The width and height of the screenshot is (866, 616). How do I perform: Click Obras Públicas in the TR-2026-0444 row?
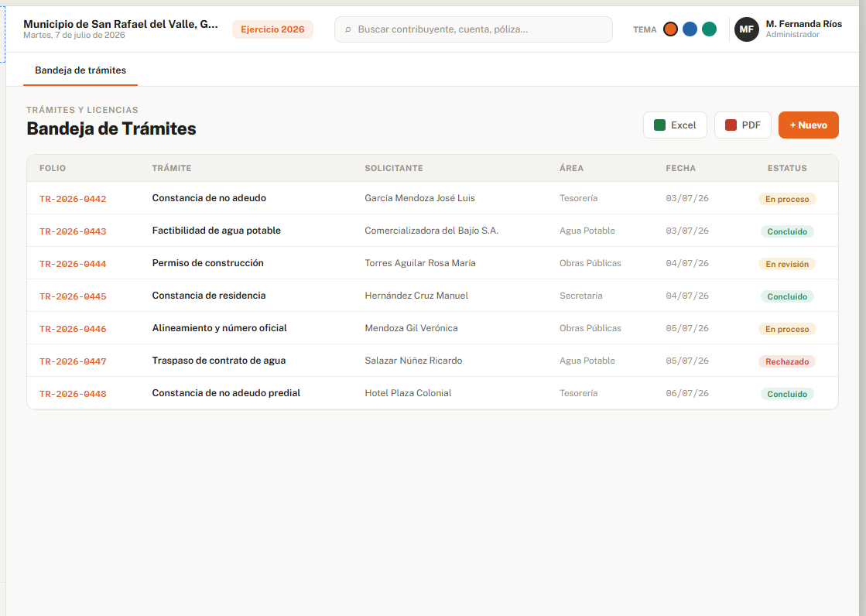pyautogui.click(x=590, y=263)
